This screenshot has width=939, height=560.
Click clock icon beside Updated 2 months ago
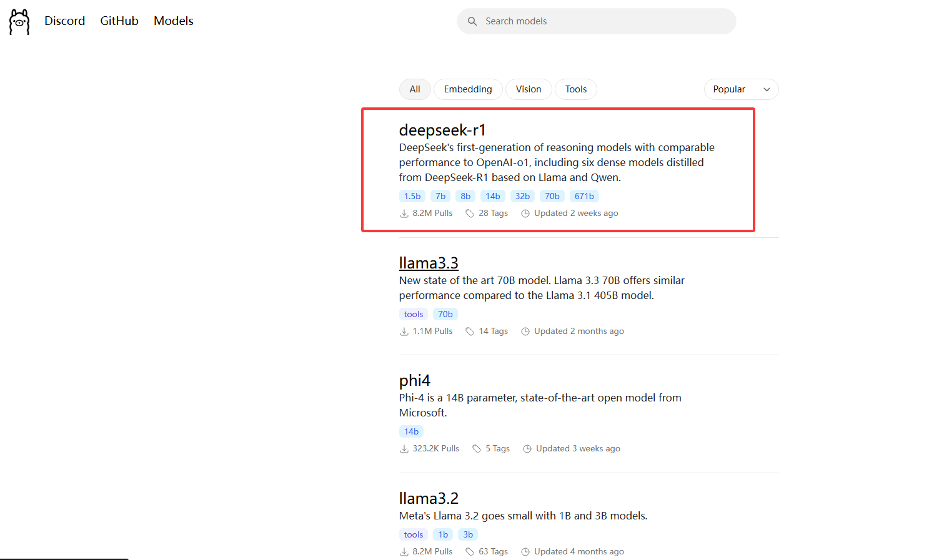click(x=525, y=332)
